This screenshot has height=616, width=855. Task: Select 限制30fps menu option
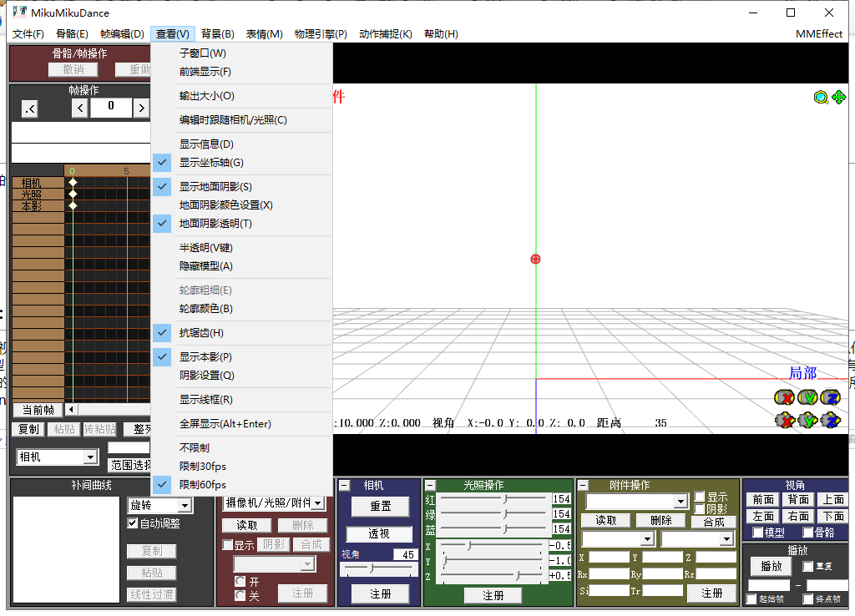tap(242, 466)
